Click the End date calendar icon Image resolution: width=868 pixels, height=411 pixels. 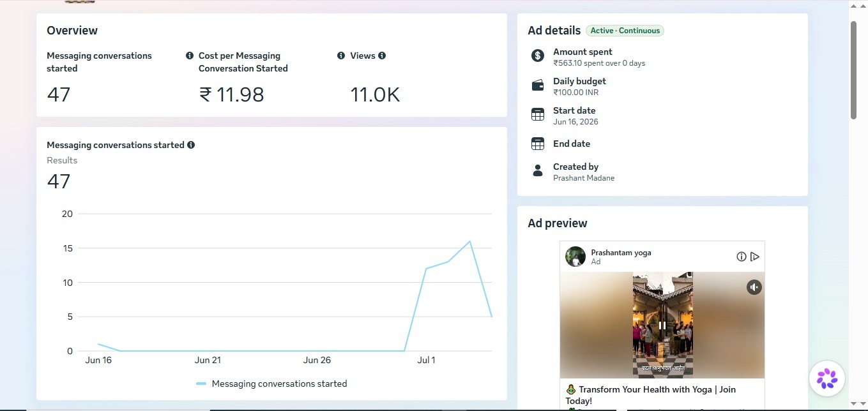[x=538, y=144]
